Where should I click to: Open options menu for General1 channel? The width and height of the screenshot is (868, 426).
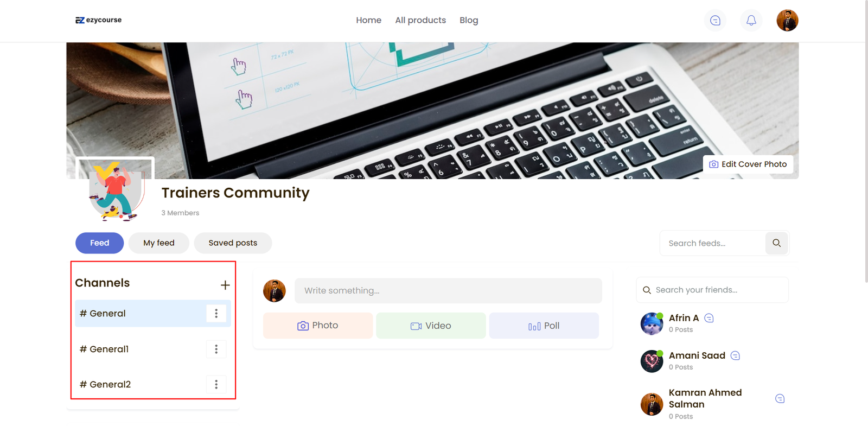coord(216,349)
